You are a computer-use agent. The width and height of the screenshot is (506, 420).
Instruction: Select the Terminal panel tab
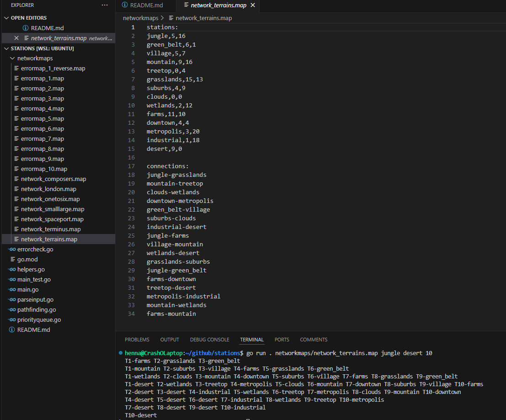click(252, 340)
